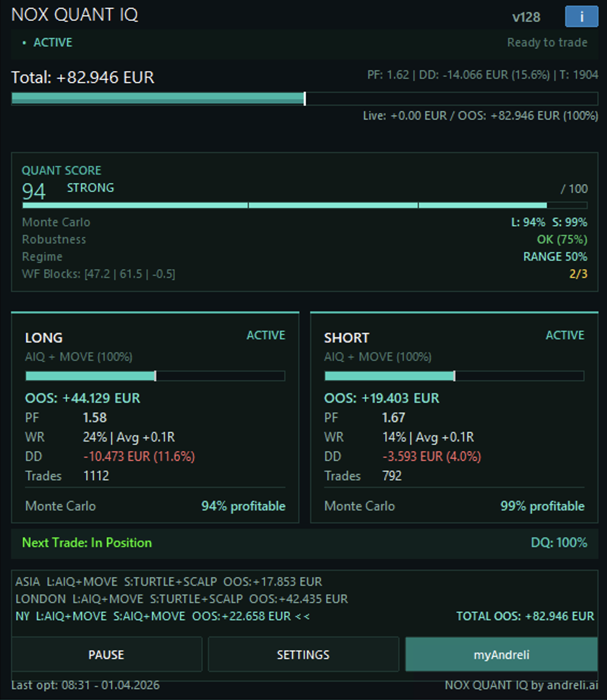607x700 pixels.
Task: Open the WF Blocks 2/3 details
Action: (x=578, y=274)
